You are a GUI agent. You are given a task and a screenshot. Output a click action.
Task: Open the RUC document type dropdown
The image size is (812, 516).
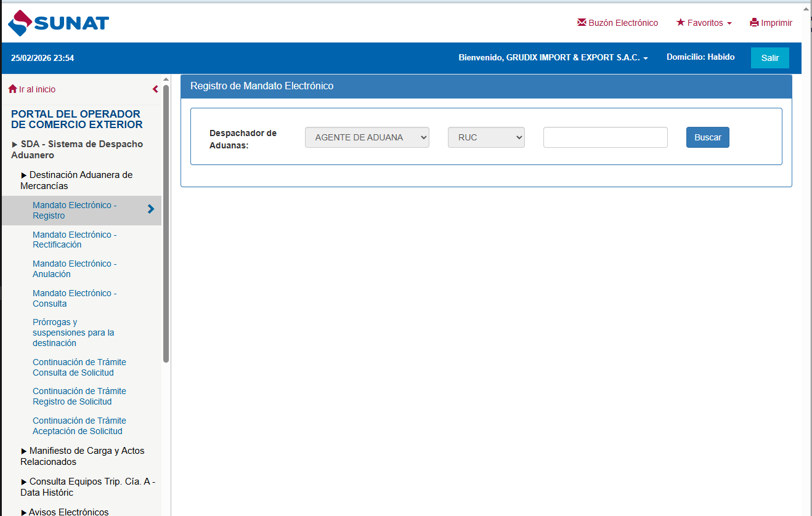pyautogui.click(x=486, y=137)
